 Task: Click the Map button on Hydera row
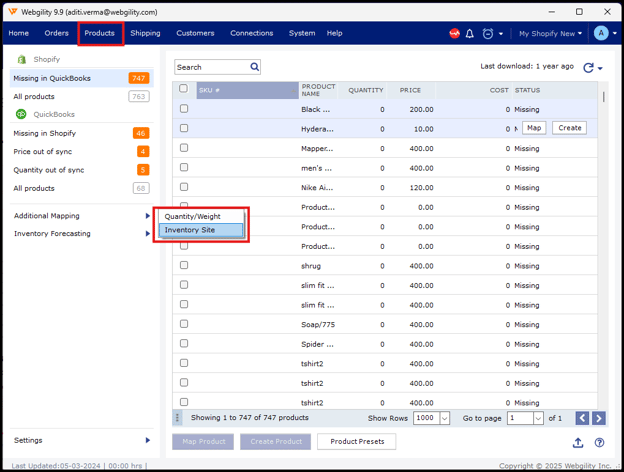pyautogui.click(x=534, y=128)
